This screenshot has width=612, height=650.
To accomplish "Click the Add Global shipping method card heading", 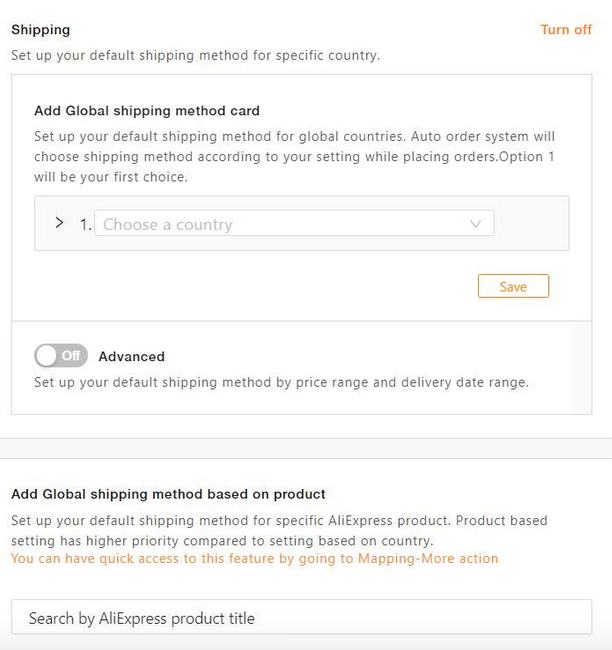I will [147, 111].
